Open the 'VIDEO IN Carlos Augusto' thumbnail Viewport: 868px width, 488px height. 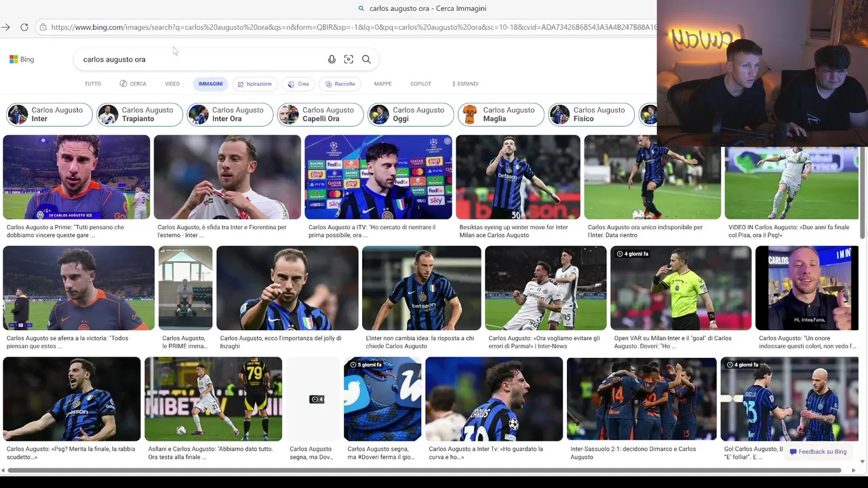(791, 182)
